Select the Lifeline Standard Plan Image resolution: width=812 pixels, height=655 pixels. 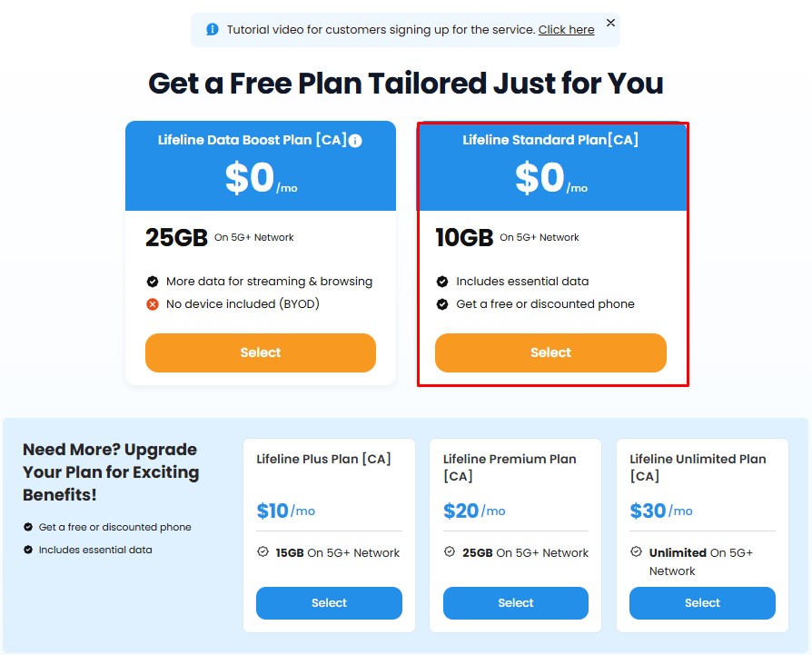tap(550, 352)
